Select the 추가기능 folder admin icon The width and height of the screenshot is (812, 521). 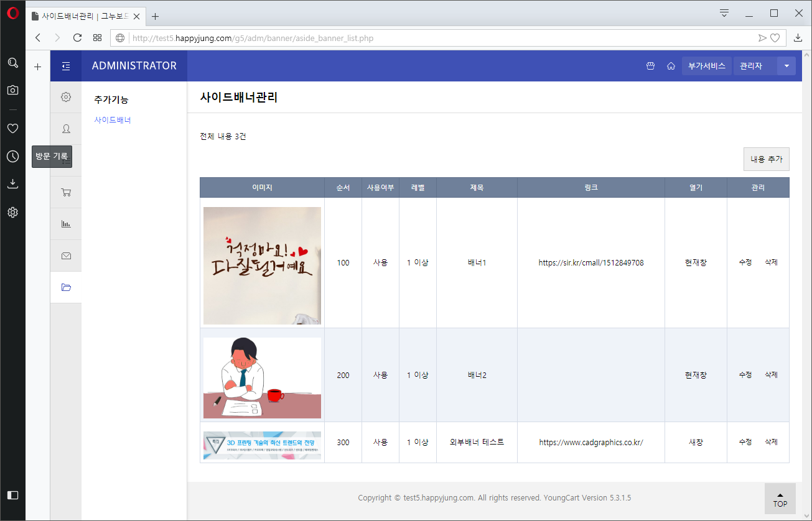pos(66,287)
